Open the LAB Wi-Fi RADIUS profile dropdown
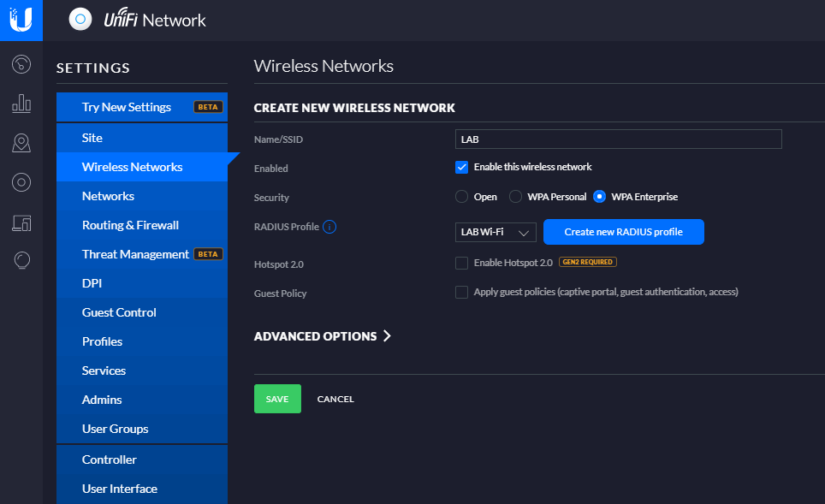This screenshot has width=825, height=504. click(x=496, y=232)
